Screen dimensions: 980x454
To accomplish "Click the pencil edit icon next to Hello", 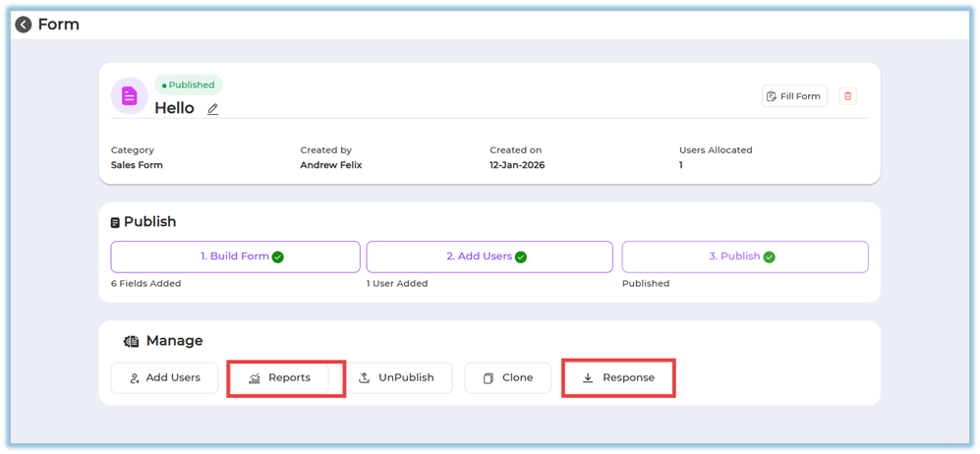I will pyautogui.click(x=212, y=109).
